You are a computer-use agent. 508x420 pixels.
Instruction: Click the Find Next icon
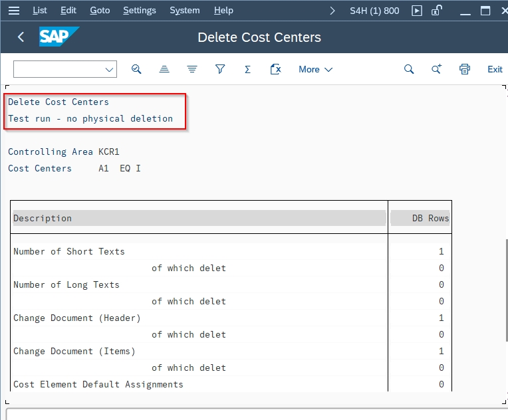click(x=436, y=69)
